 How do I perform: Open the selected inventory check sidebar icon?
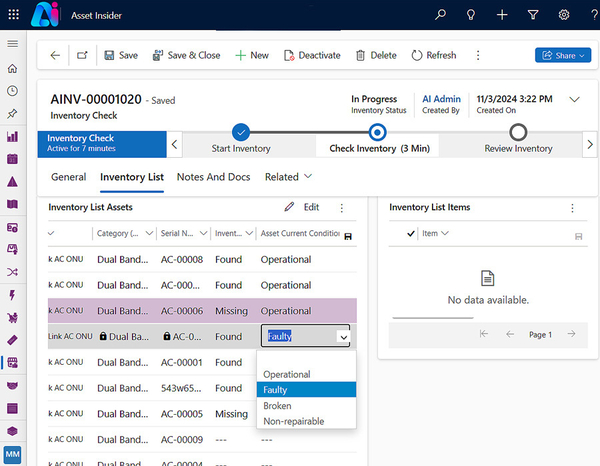tap(12, 362)
